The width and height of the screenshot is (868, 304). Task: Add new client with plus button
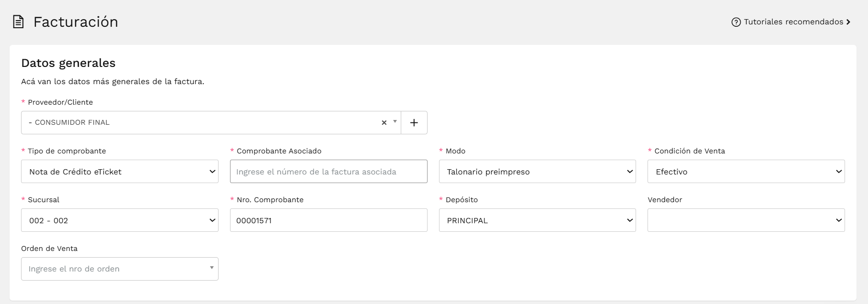tap(414, 123)
